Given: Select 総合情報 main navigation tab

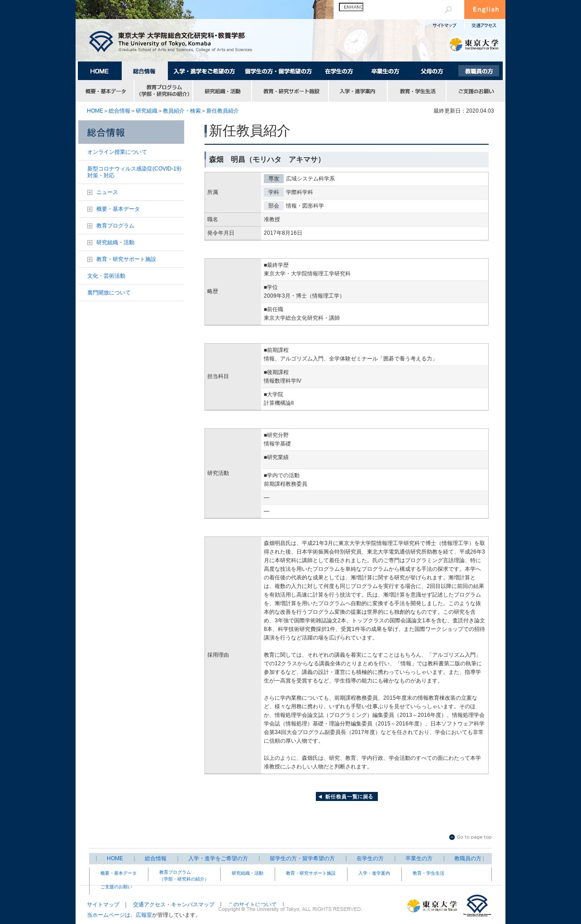Looking at the screenshot, I should 144,71.
